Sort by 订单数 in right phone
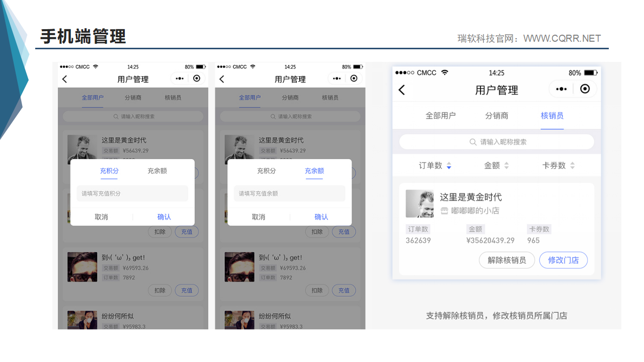The height and width of the screenshot is (362, 644). pyautogui.click(x=435, y=165)
